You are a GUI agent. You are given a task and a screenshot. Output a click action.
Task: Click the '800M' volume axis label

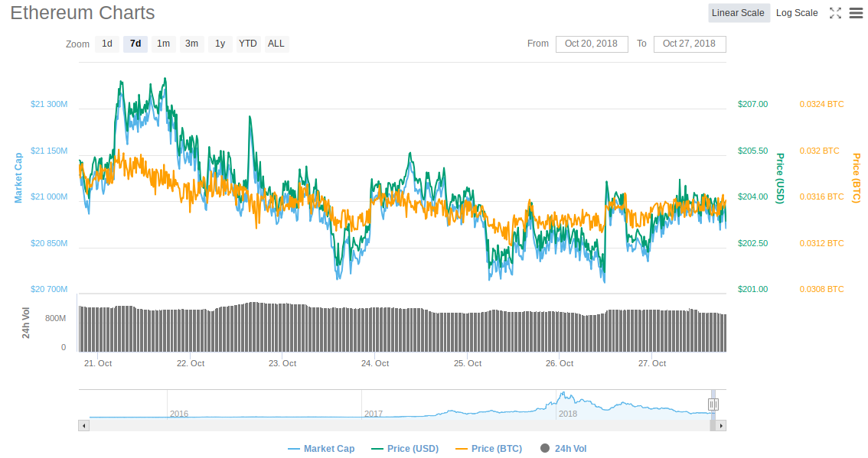click(x=55, y=318)
